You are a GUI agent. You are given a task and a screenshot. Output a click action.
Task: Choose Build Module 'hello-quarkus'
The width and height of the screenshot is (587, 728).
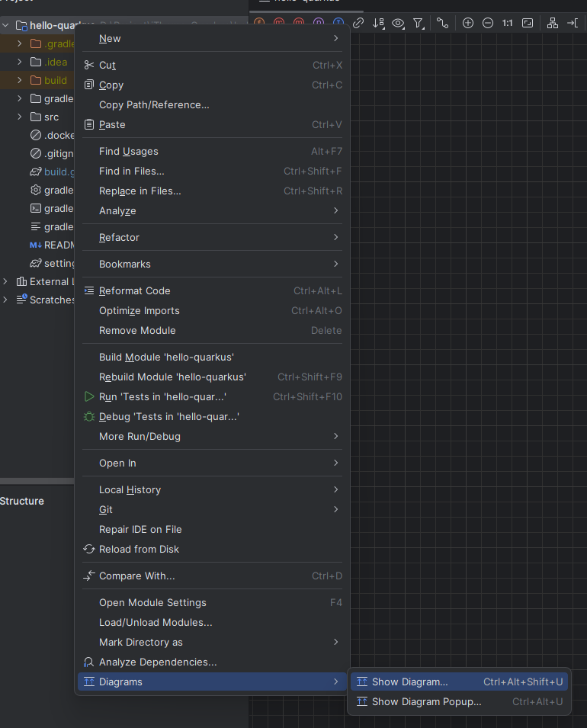coord(212,357)
